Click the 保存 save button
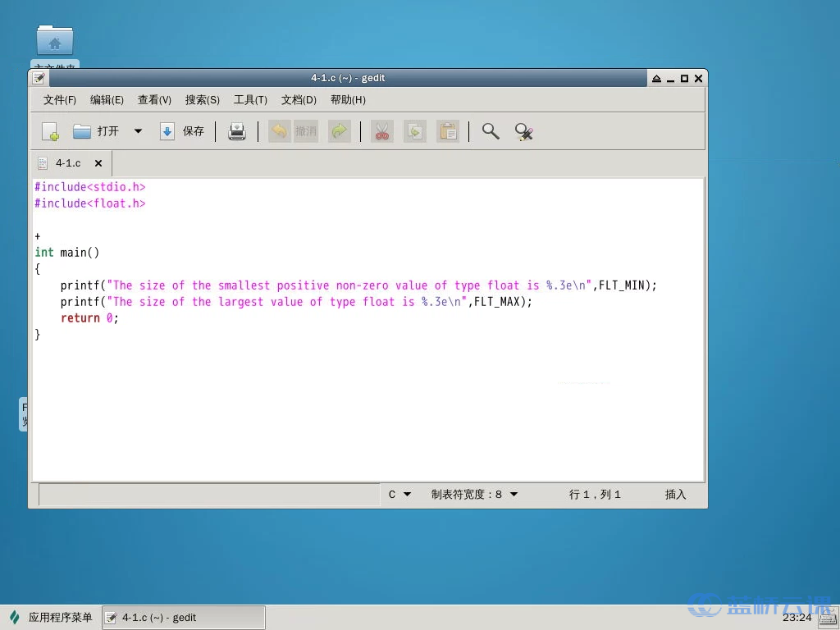The image size is (840, 630). pyautogui.click(x=182, y=131)
